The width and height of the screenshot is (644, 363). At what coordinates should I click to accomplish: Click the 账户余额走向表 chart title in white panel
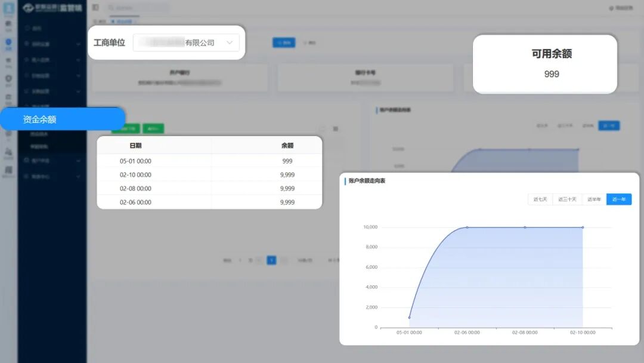pyautogui.click(x=367, y=181)
